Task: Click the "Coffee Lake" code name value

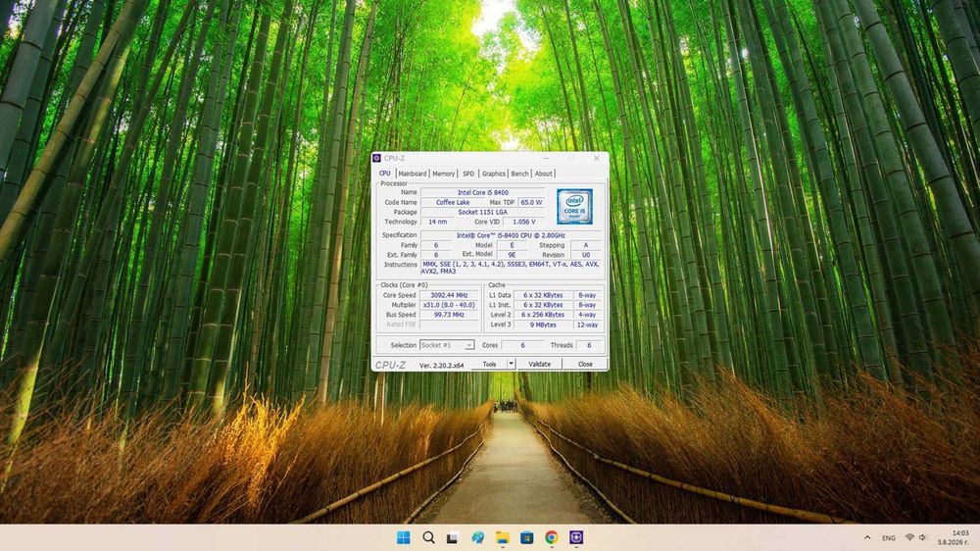Action: tap(453, 203)
